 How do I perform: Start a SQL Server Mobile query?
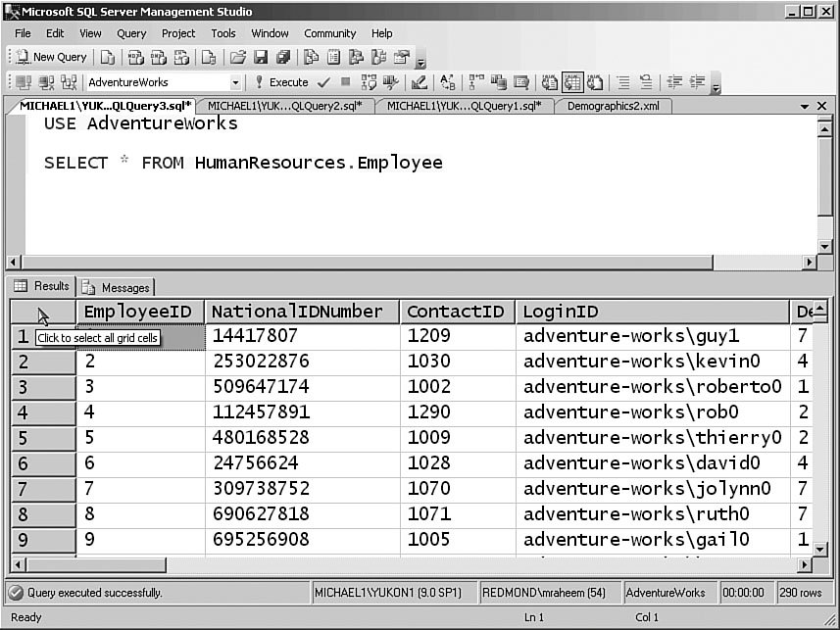209,57
